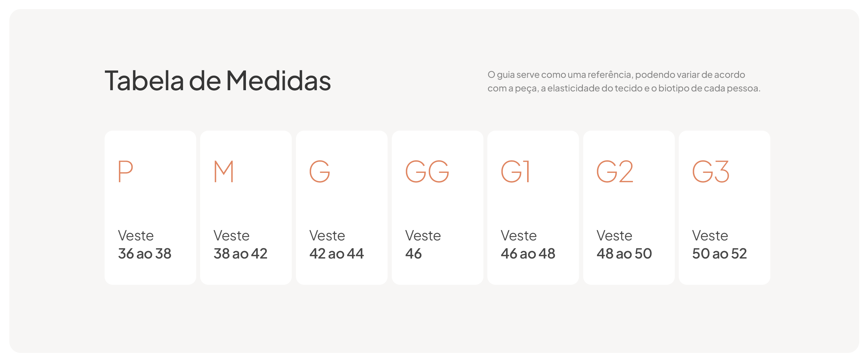Screen dimensions: 868x362
Task: Click the "36 ao 38" range text
Action: point(145,254)
